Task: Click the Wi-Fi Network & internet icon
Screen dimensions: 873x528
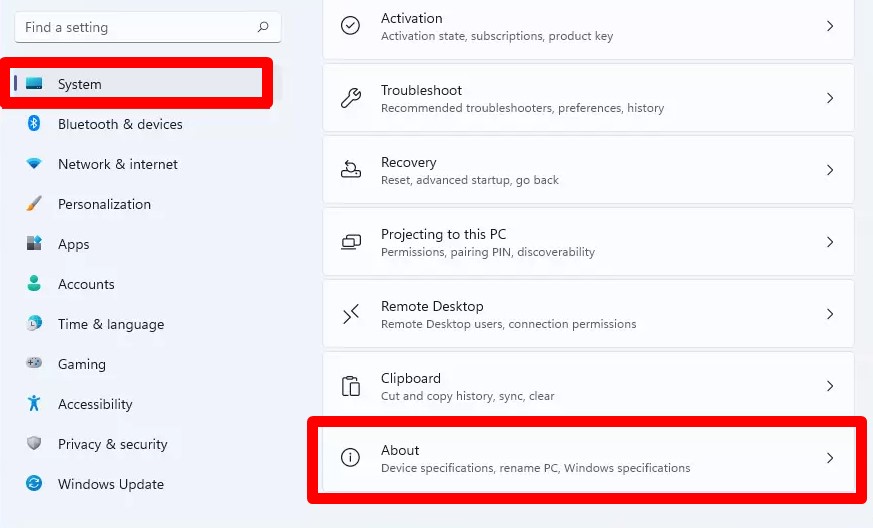Action: click(x=34, y=164)
